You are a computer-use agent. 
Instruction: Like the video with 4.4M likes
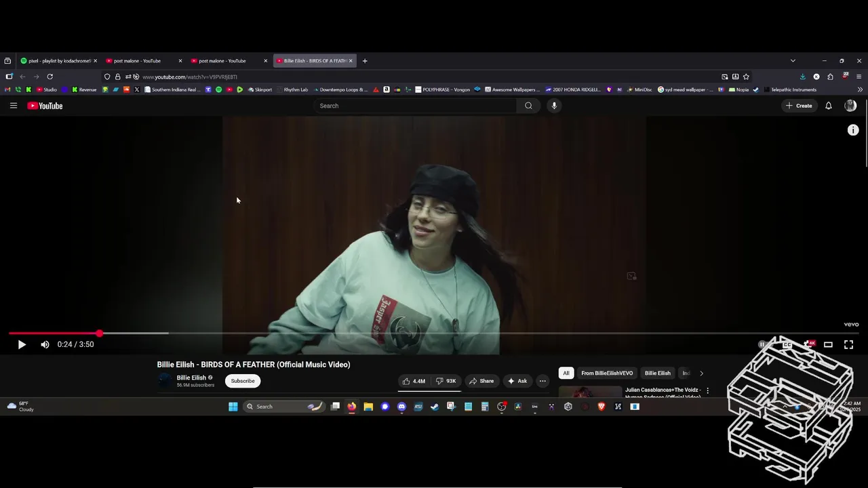coord(414,381)
